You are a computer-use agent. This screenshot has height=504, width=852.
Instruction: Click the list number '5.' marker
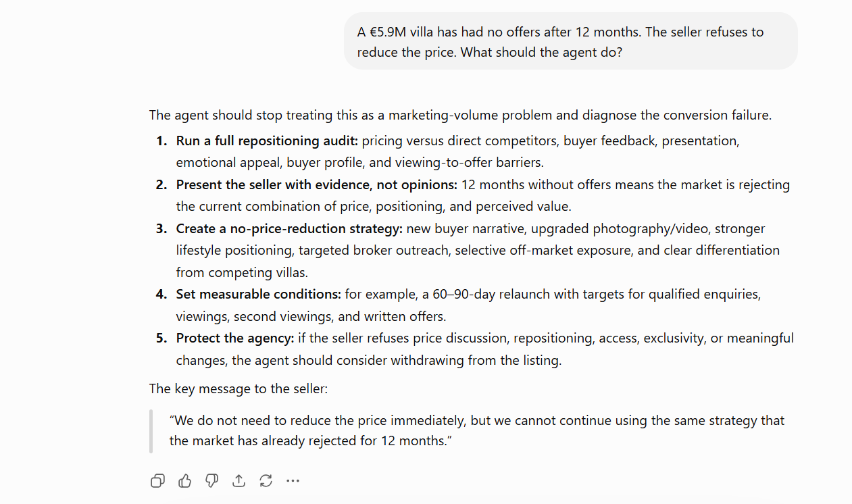point(161,338)
